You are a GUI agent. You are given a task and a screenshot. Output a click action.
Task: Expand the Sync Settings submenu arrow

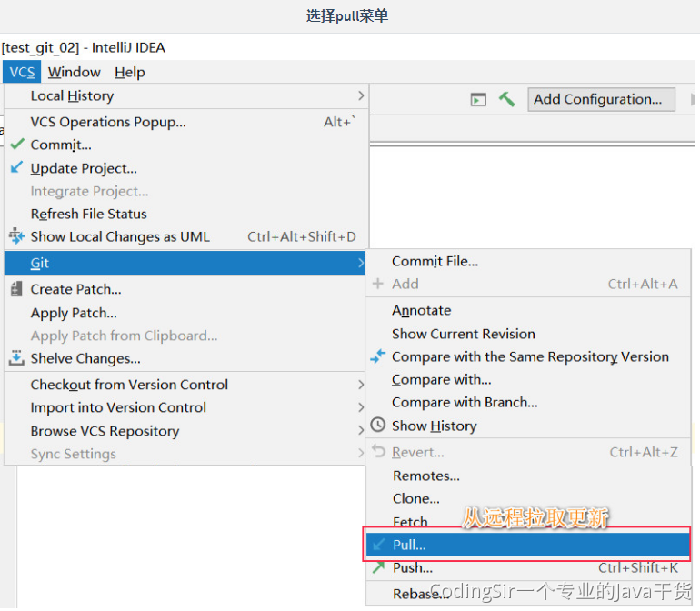pyautogui.click(x=361, y=454)
